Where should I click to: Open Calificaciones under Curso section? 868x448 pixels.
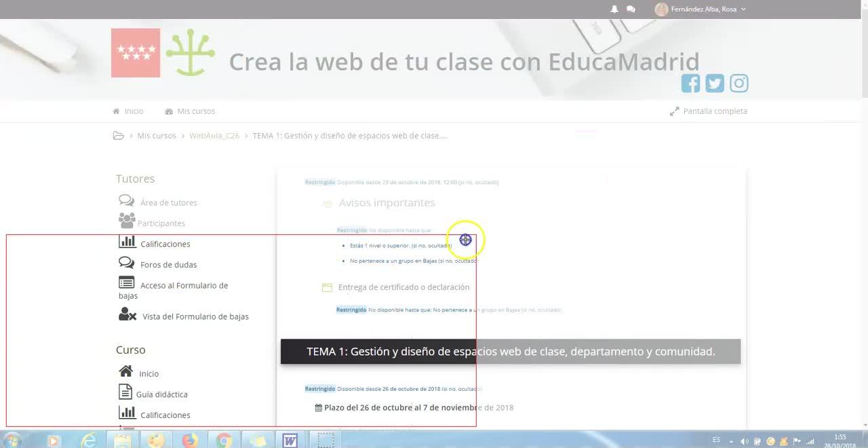click(x=165, y=415)
